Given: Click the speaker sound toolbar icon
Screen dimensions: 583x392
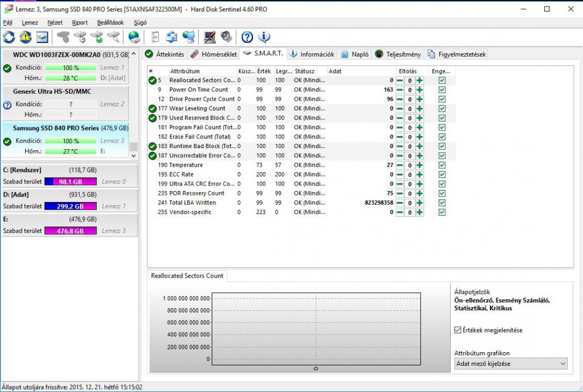Looking at the screenshot, I should coord(226,37).
